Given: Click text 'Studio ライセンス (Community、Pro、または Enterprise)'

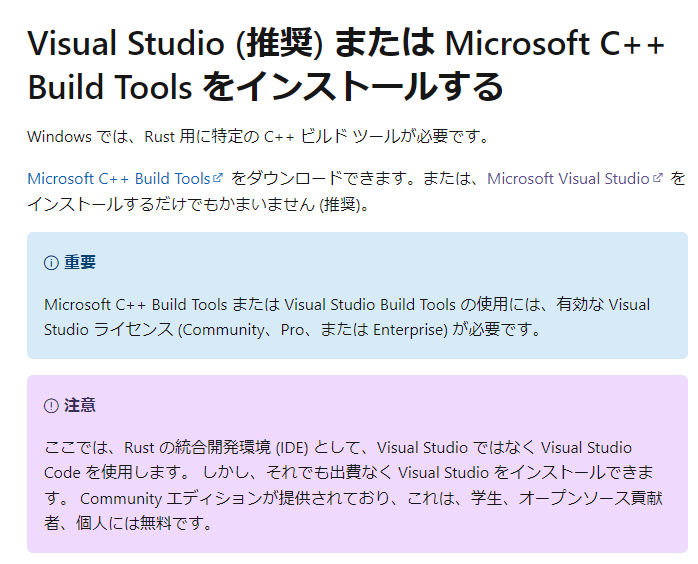Looking at the screenshot, I should tap(246, 330).
